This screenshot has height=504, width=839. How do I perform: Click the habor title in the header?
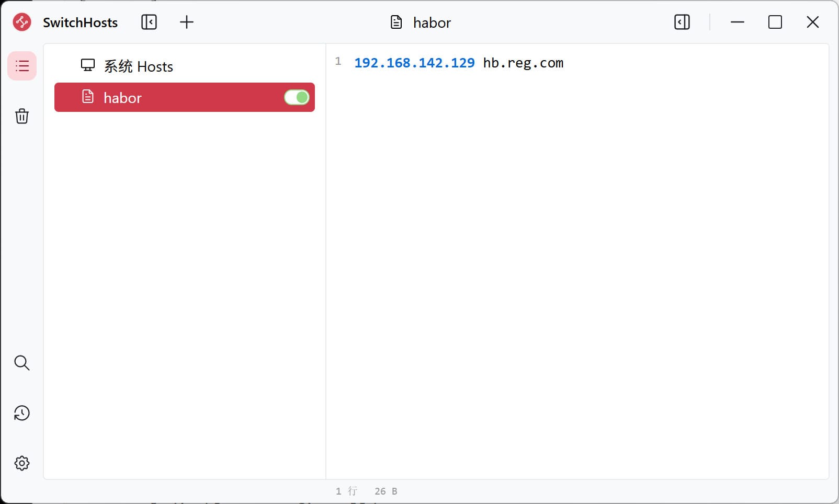(x=432, y=22)
